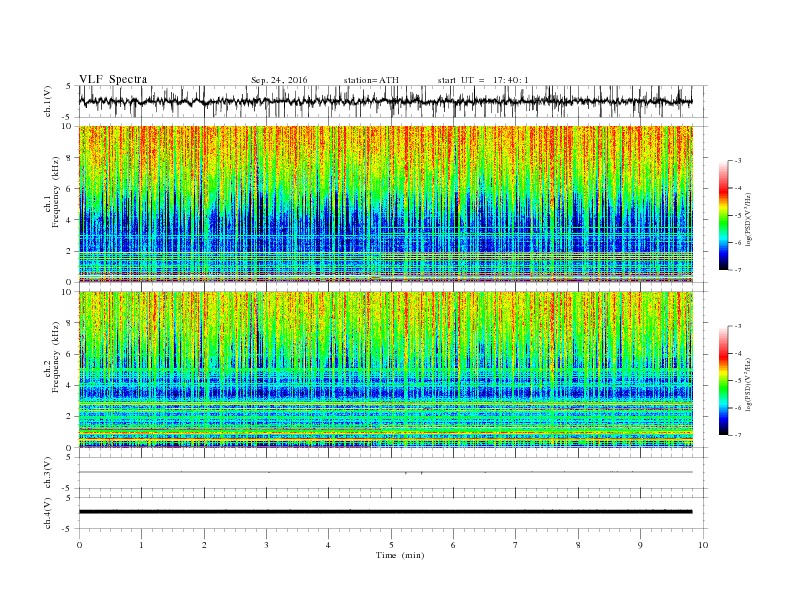The image size is (792, 612).
Task: Click the "9" minute tick label
Action: pos(640,545)
